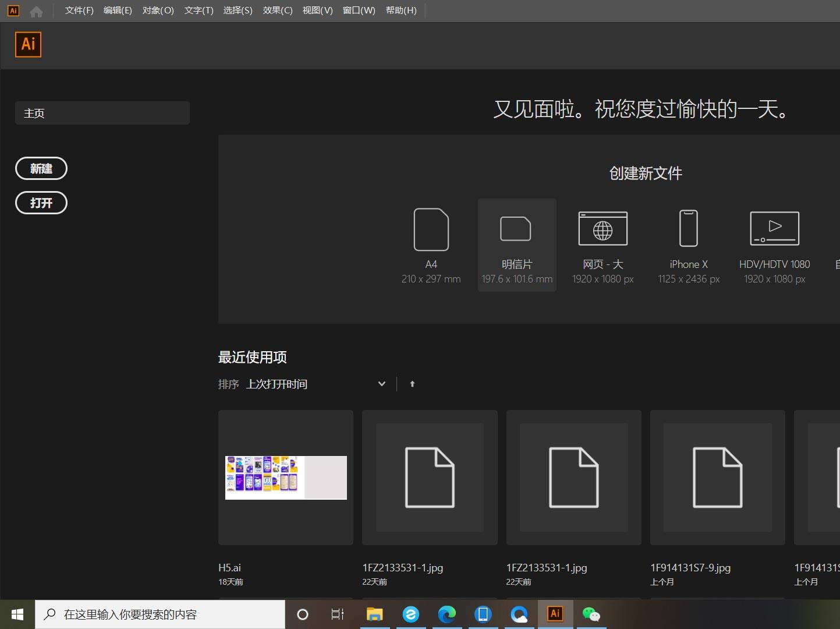Launch Microsoft Edge from the taskbar
The height and width of the screenshot is (629, 840).
click(446, 614)
